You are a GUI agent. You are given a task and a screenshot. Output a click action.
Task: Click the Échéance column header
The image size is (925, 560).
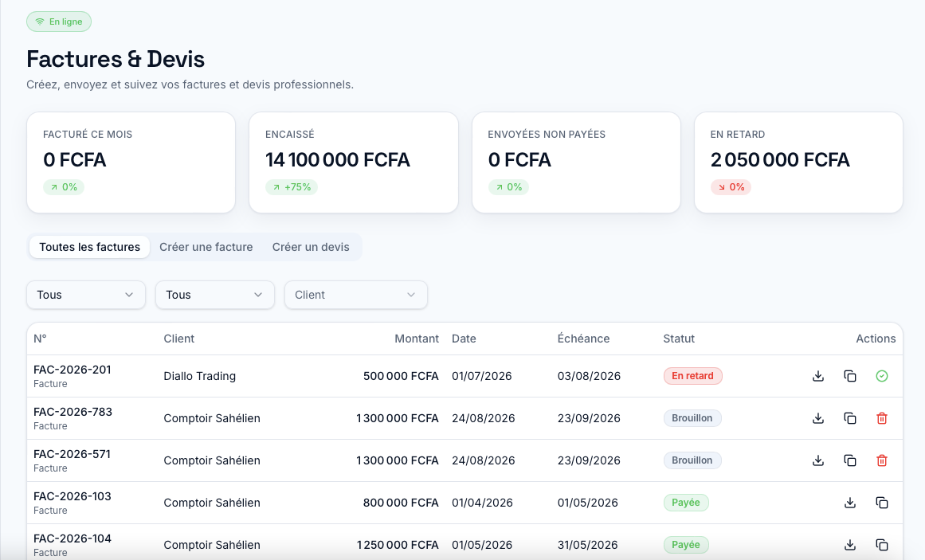pos(583,339)
